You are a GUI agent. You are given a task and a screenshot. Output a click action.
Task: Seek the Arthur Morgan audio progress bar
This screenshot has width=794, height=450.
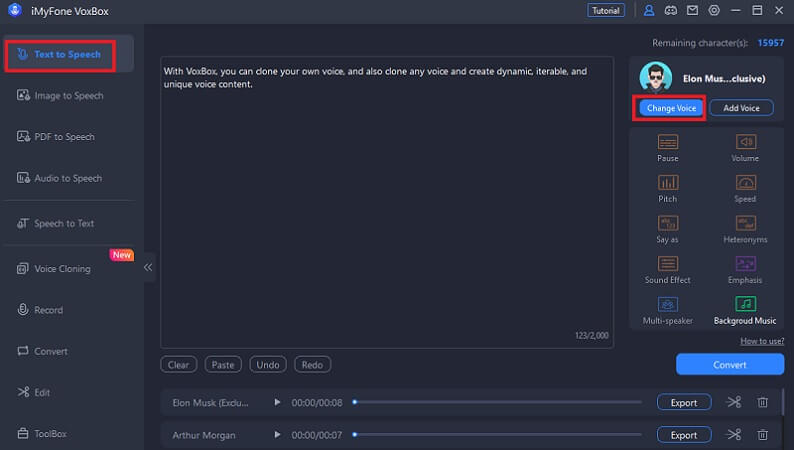[498, 435]
